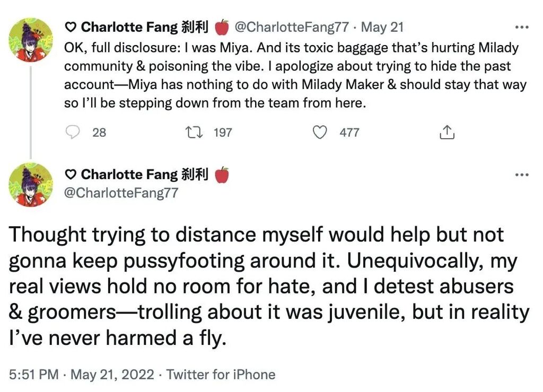
Task: Open the profile avatar on the second tweet
Action: coord(31,184)
